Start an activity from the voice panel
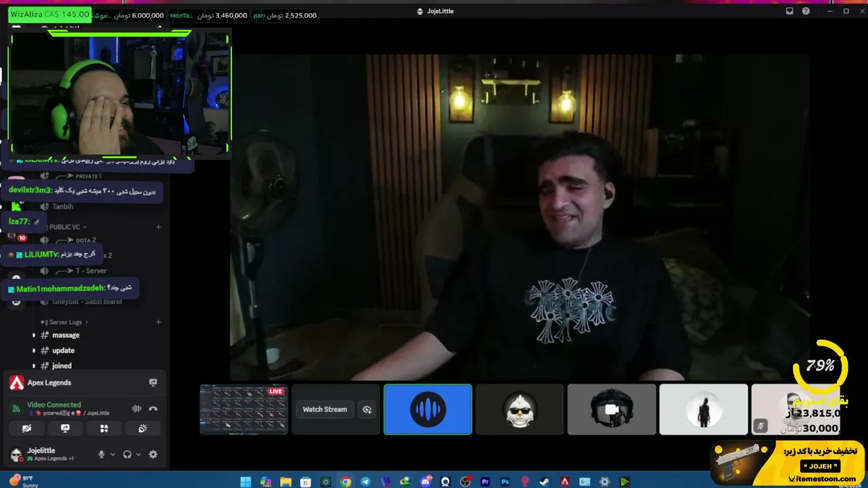Viewport: 868px width, 488px height. (x=104, y=428)
